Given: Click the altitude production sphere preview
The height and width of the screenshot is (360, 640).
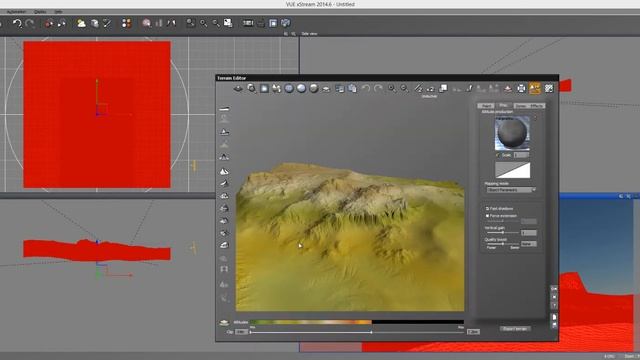Looking at the screenshot, I should (512, 133).
